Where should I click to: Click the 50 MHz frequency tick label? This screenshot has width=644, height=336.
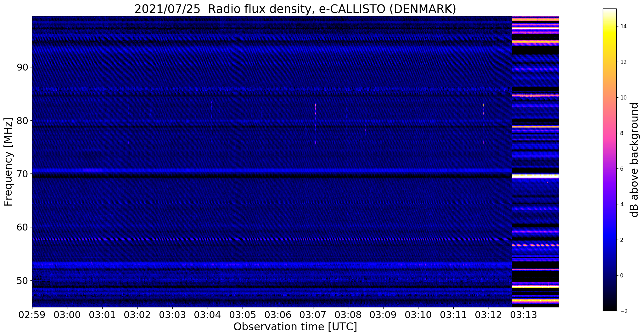click(22, 280)
